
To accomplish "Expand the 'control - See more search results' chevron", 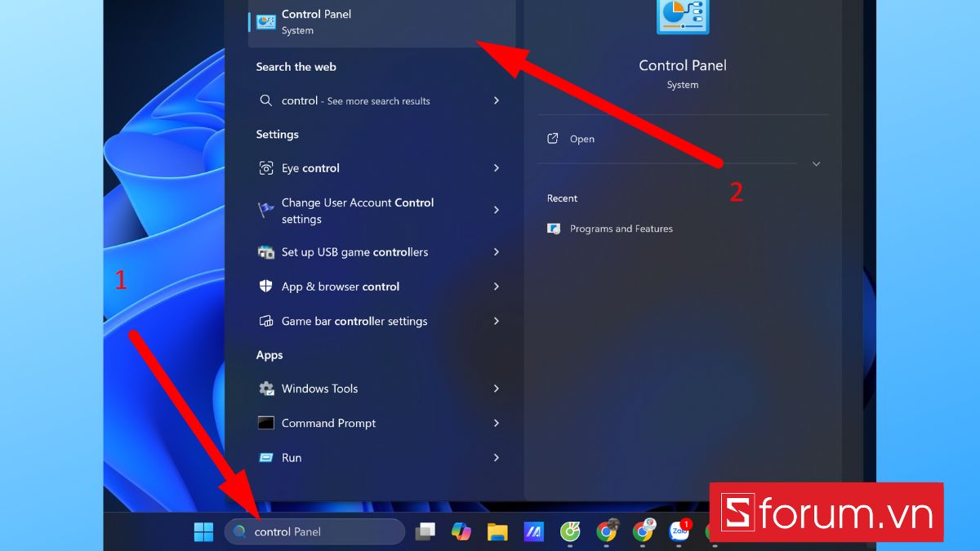I will click(497, 100).
